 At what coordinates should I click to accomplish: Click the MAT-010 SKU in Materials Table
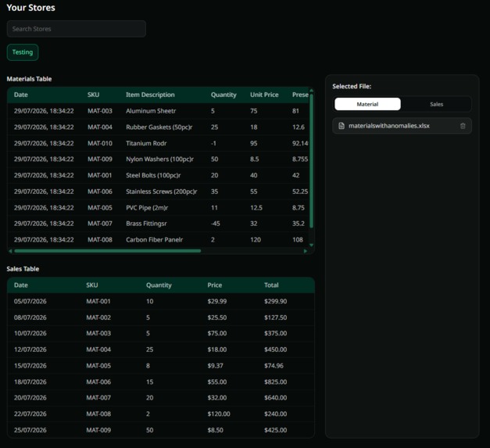(100, 143)
